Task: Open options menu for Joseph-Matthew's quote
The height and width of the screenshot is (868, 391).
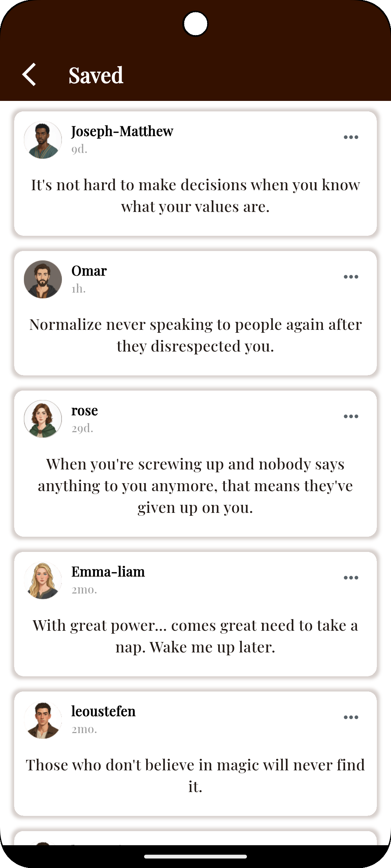Action: point(350,137)
